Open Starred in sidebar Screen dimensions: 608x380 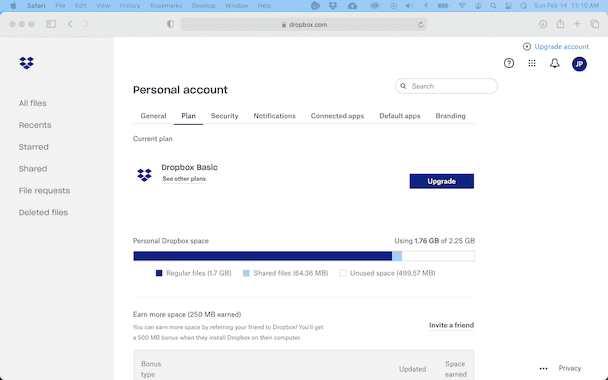click(34, 147)
